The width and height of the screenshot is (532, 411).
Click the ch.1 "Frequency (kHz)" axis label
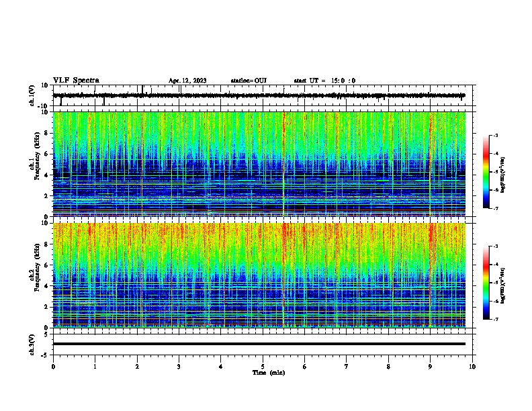point(37,156)
